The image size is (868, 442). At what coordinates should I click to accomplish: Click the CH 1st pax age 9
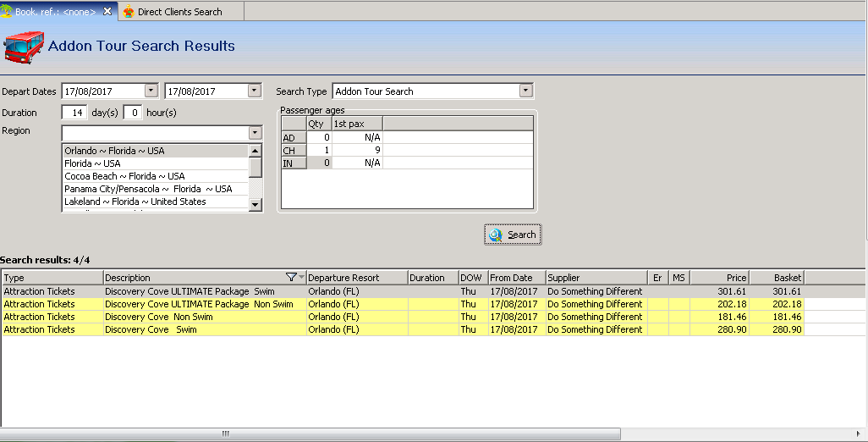click(357, 150)
